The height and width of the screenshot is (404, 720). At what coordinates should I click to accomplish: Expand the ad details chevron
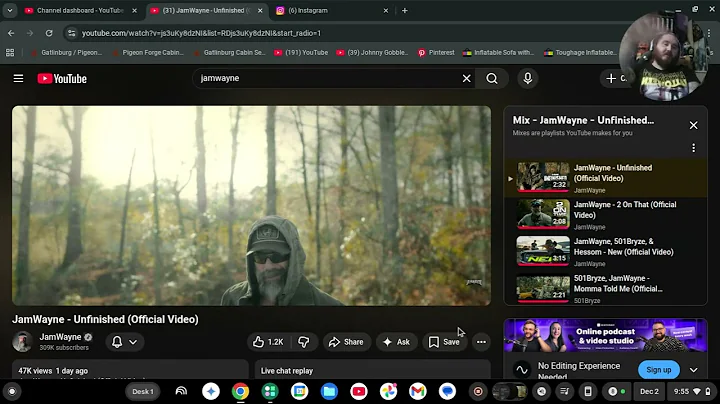click(693, 370)
